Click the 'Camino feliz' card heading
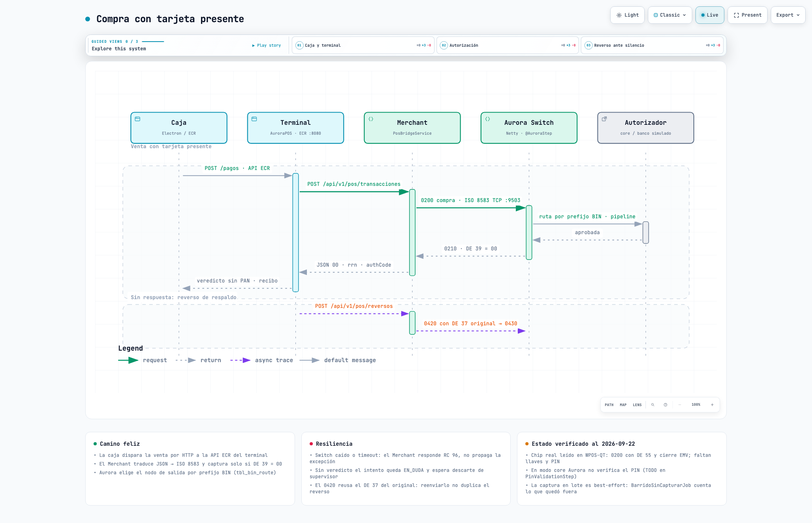The image size is (812, 523). point(120,444)
